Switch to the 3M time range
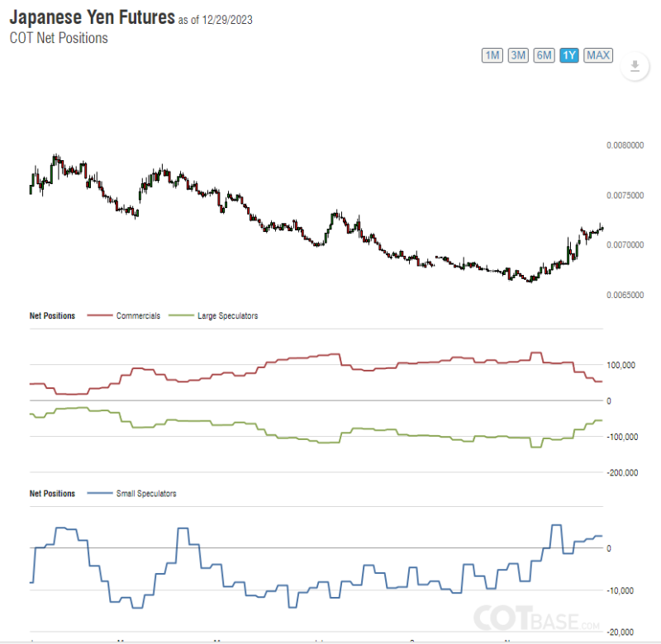This screenshot has height=644, width=661. [x=518, y=55]
